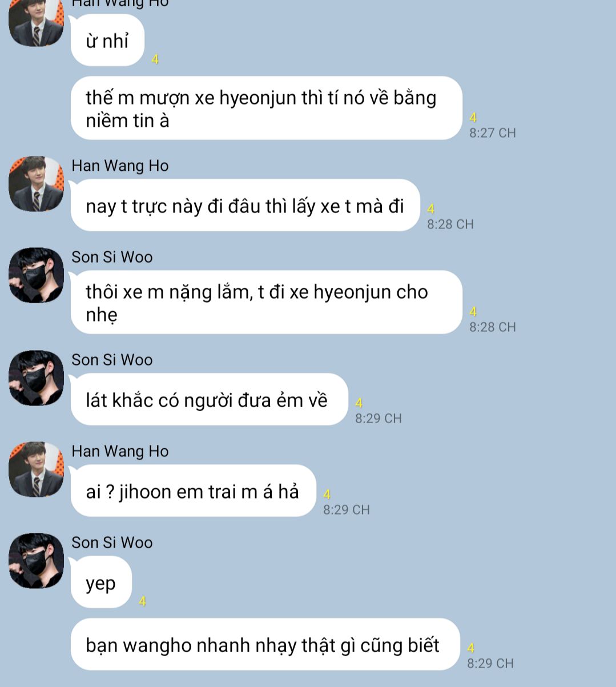616x687 pixels.
Task: Click the sender name 'Han Wang Ho' above 'nay t trực'
Action: [x=120, y=166]
